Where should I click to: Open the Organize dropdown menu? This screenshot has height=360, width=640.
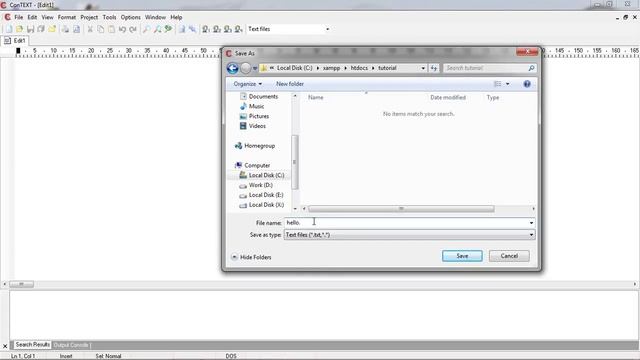(x=248, y=84)
